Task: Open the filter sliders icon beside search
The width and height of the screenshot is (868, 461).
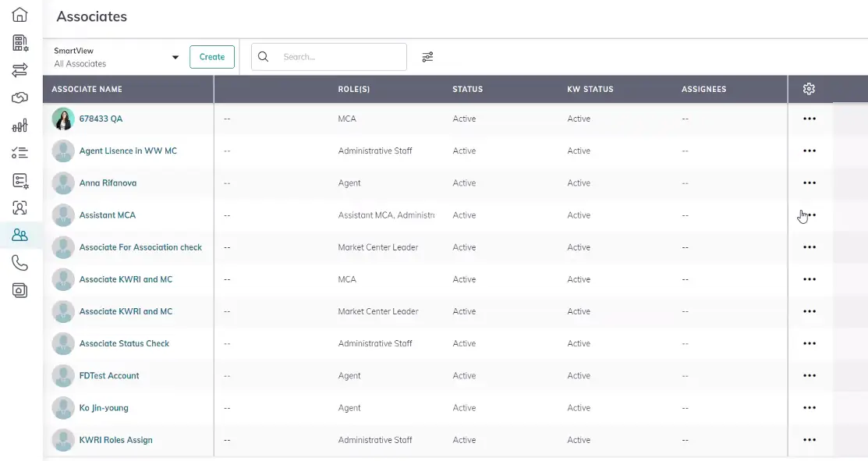Action: point(427,57)
